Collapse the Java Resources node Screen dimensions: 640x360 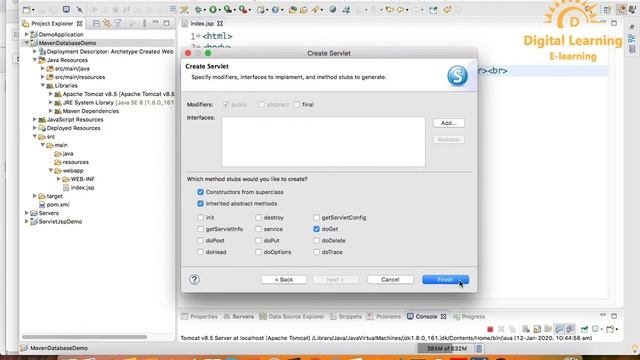35,60
